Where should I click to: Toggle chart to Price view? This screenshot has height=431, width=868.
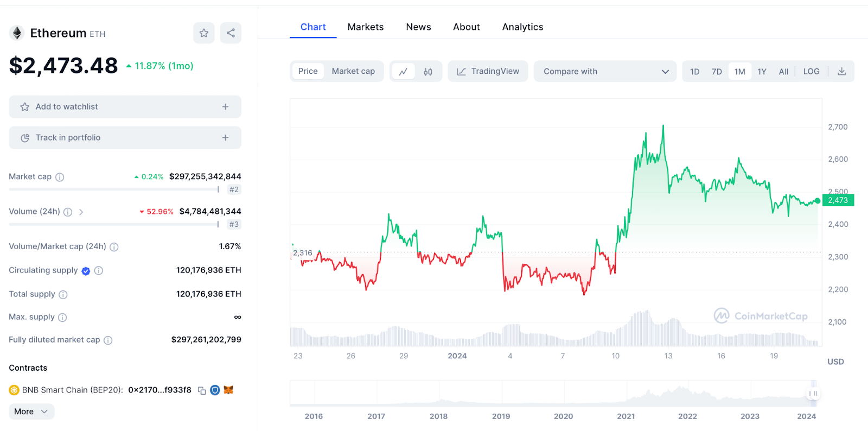tap(308, 71)
